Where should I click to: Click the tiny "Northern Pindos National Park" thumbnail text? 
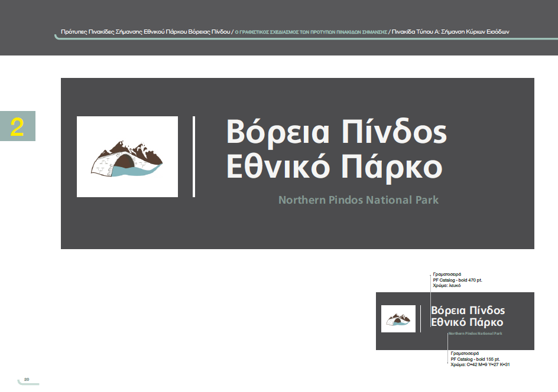click(475, 334)
